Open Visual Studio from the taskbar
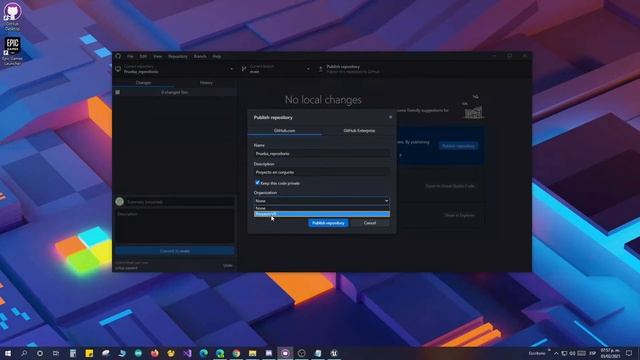The height and width of the screenshot is (360, 640). [187, 353]
